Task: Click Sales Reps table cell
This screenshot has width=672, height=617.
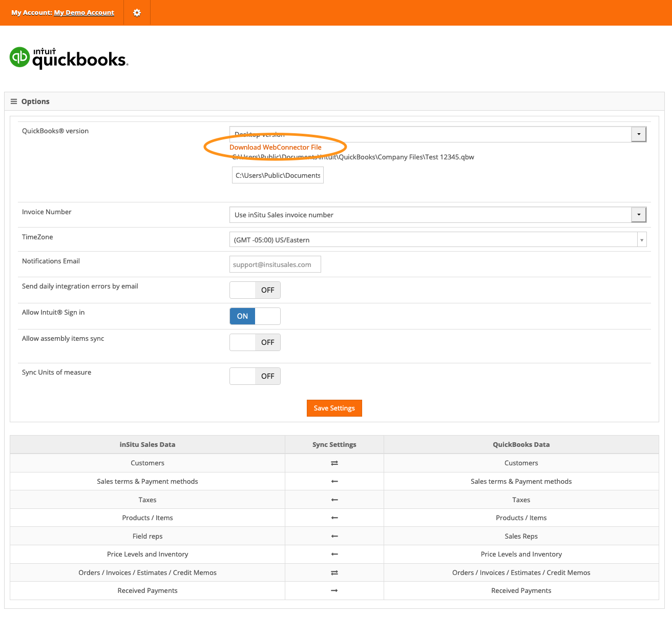Action: [521, 536]
